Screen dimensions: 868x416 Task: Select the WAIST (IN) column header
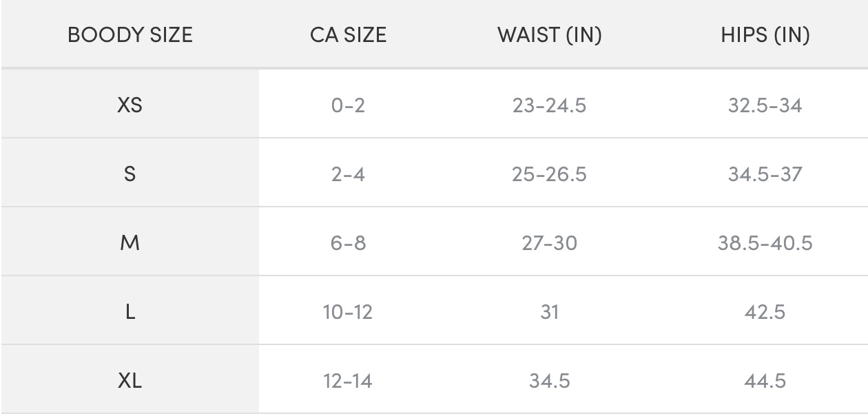[x=549, y=36]
